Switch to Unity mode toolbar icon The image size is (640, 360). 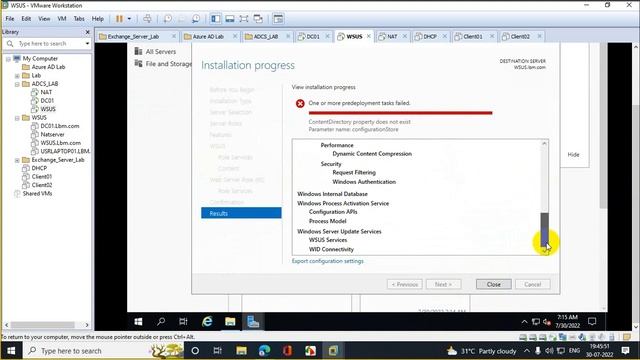point(258,19)
